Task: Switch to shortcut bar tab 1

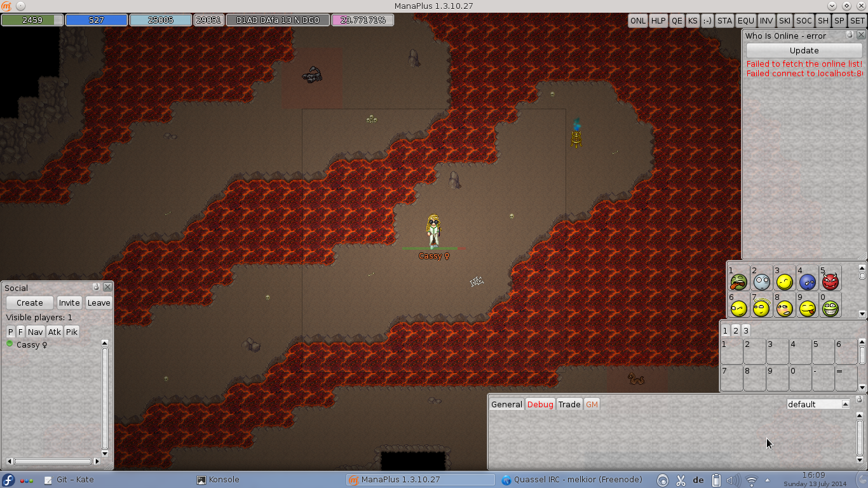Action: [x=725, y=330]
